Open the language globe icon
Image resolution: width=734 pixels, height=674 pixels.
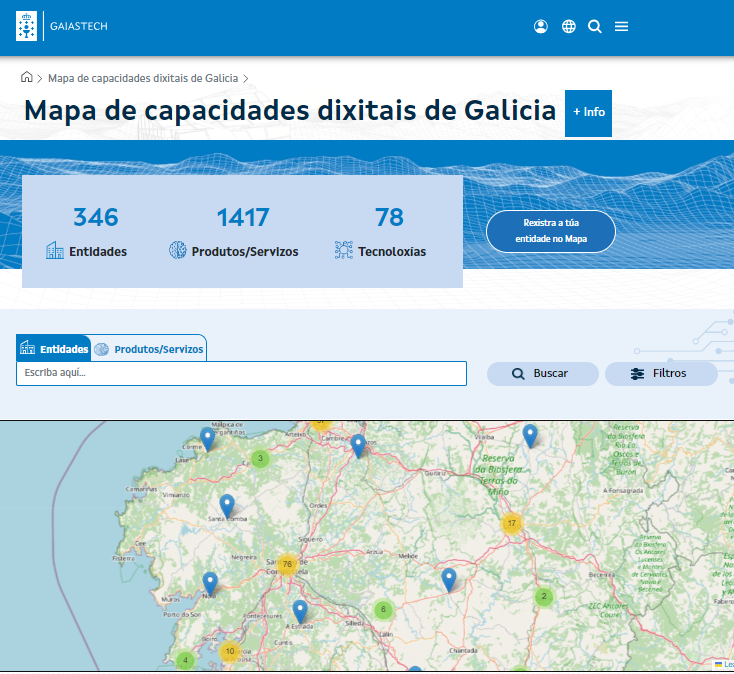click(x=569, y=26)
